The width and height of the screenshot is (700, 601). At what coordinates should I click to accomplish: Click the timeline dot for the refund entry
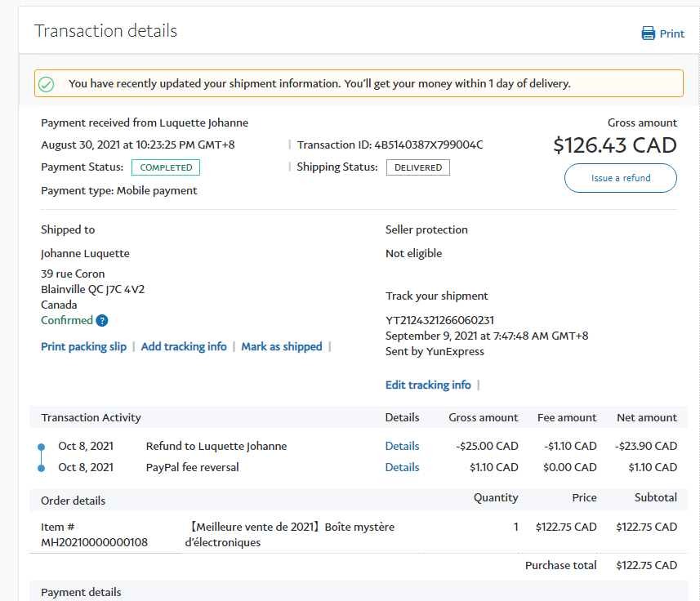pos(42,447)
